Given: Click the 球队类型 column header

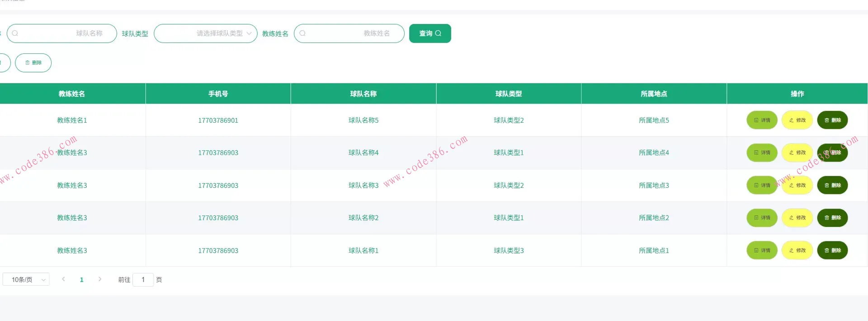Looking at the screenshot, I should [x=509, y=94].
